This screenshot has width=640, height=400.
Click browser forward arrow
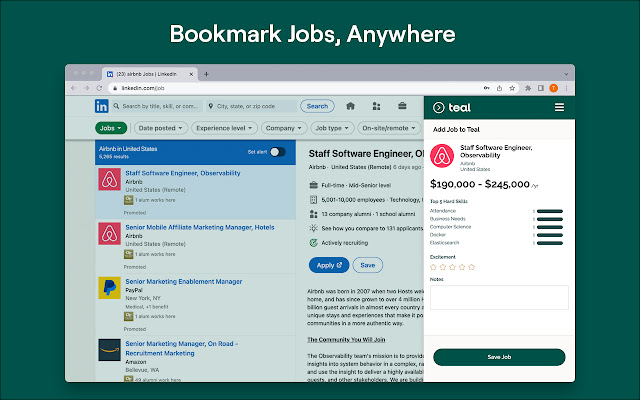pyautogui.click(x=87, y=88)
